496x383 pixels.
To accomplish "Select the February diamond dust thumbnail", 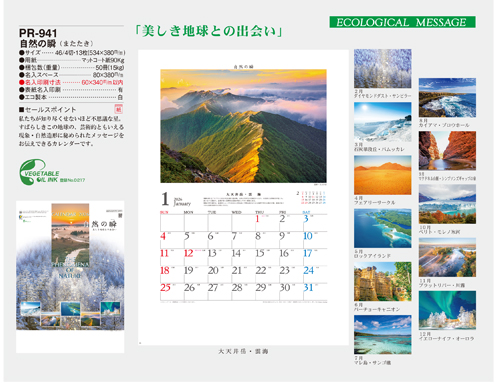I will 383,69.
